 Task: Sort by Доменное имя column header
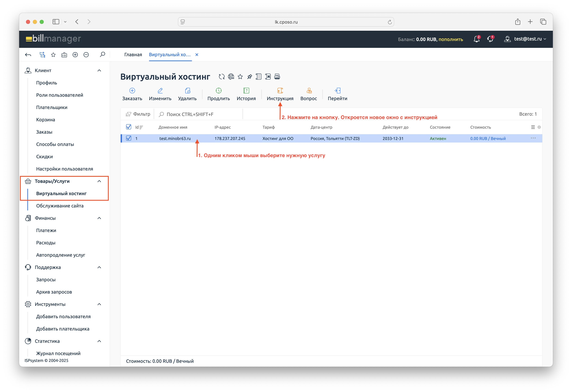[173, 127]
